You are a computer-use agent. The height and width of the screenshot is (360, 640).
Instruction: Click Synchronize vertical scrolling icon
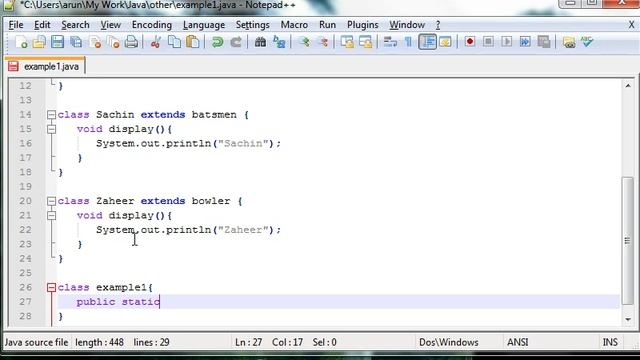click(x=347, y=42)
